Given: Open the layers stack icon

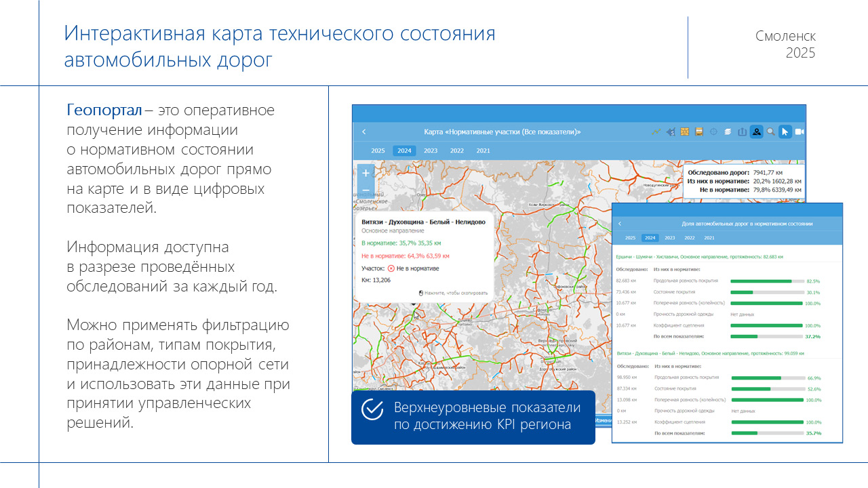Looking at the screenshot, I should (x=728, y=131).
